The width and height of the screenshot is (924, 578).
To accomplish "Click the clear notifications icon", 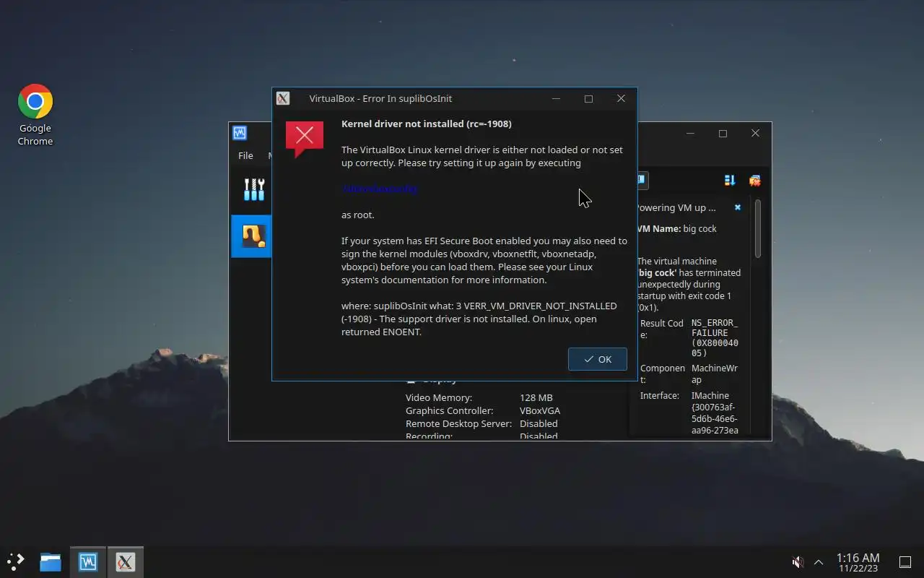I will click(x=754, y=181).
